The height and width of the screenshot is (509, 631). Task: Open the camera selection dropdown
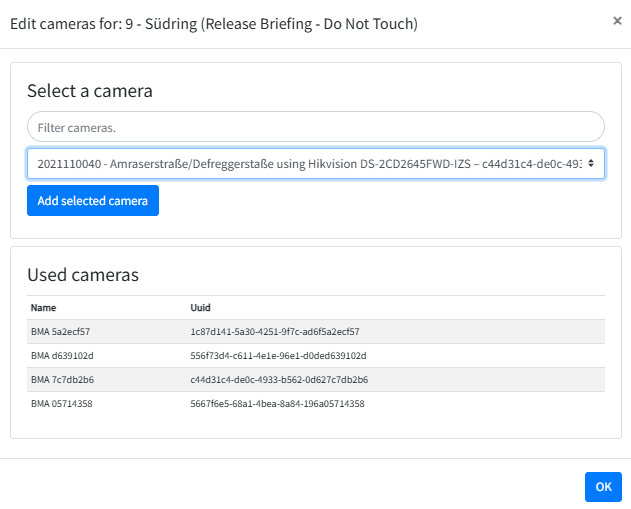[x=316, y=164]
